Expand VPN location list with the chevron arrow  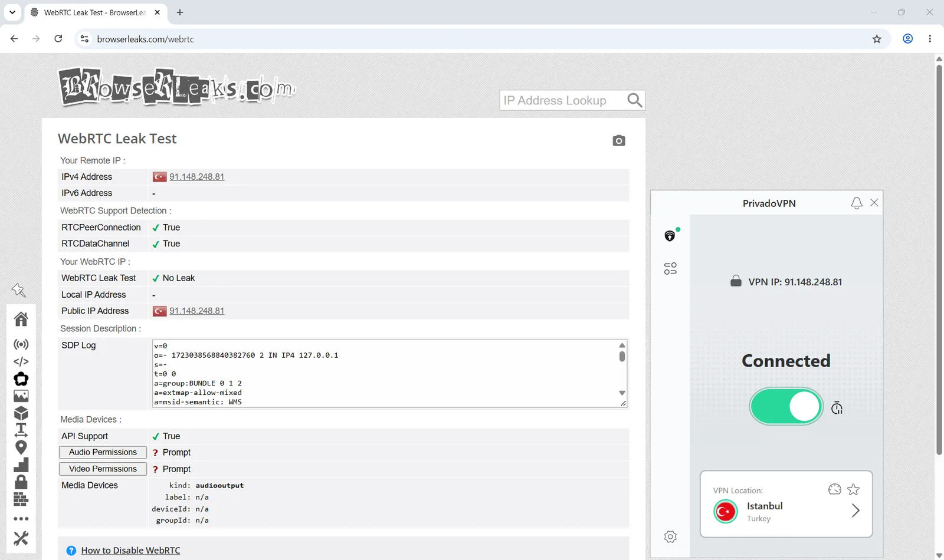point(855,510)
